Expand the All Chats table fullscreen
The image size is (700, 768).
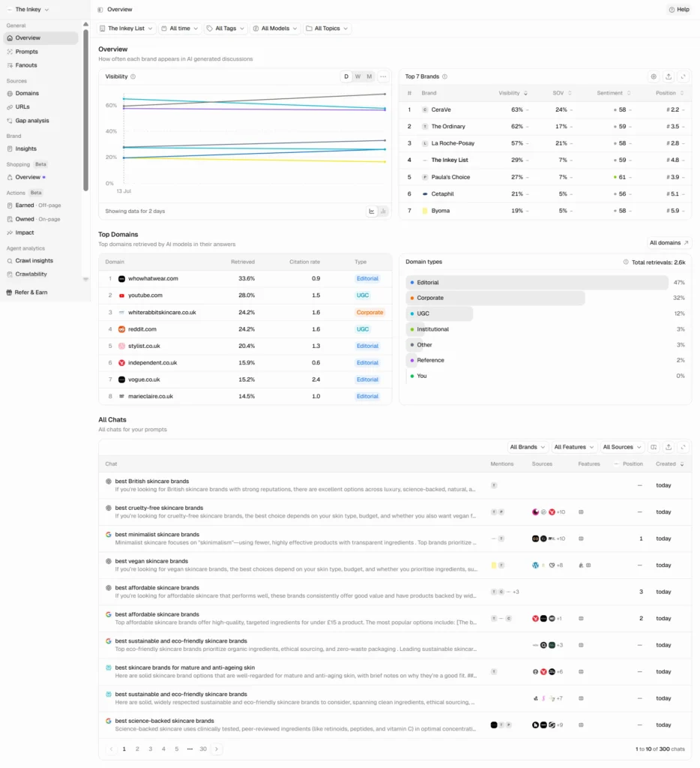coord(683,447)
